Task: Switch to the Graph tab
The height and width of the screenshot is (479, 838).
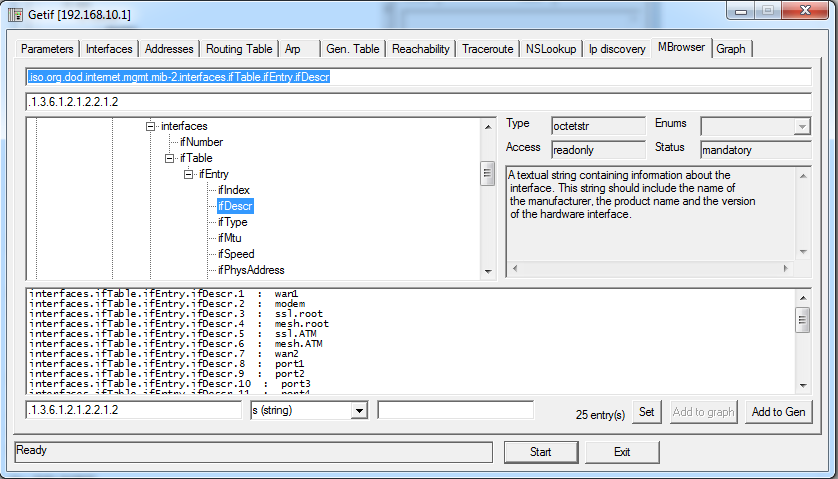Action: (x=731, y=49)
